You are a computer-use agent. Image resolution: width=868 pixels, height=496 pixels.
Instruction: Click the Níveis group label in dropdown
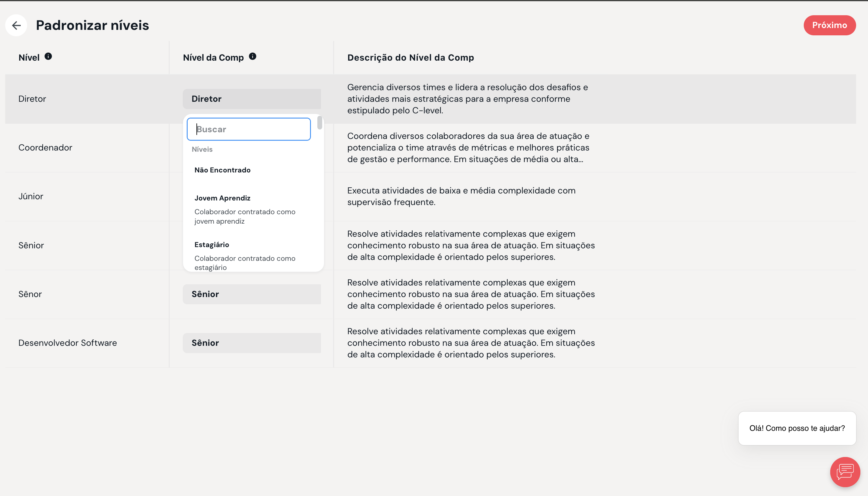pyautogui.click(x=202, y=149)
